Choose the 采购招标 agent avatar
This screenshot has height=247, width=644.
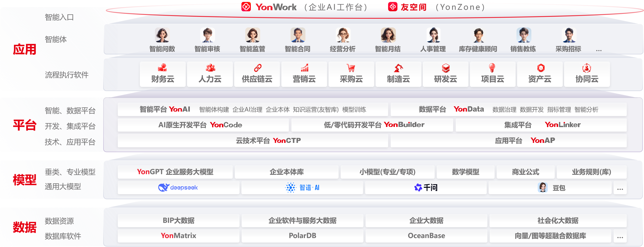tap(569, 35)
